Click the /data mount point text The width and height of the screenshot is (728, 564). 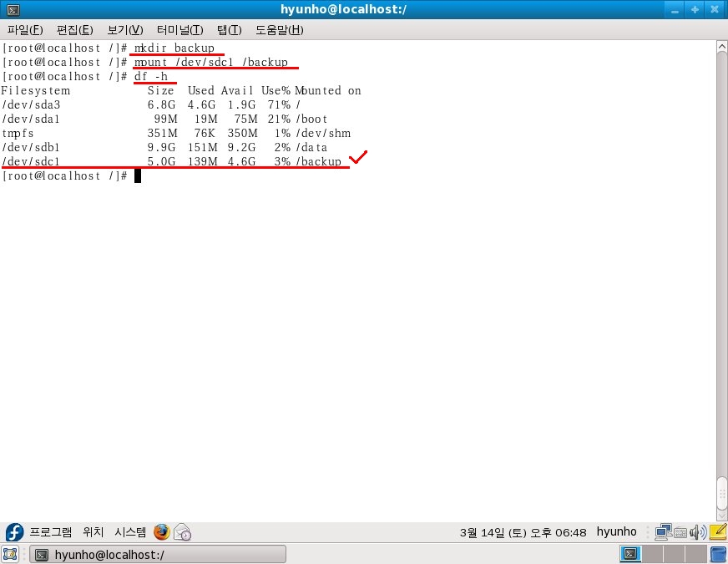coord(312,147)
